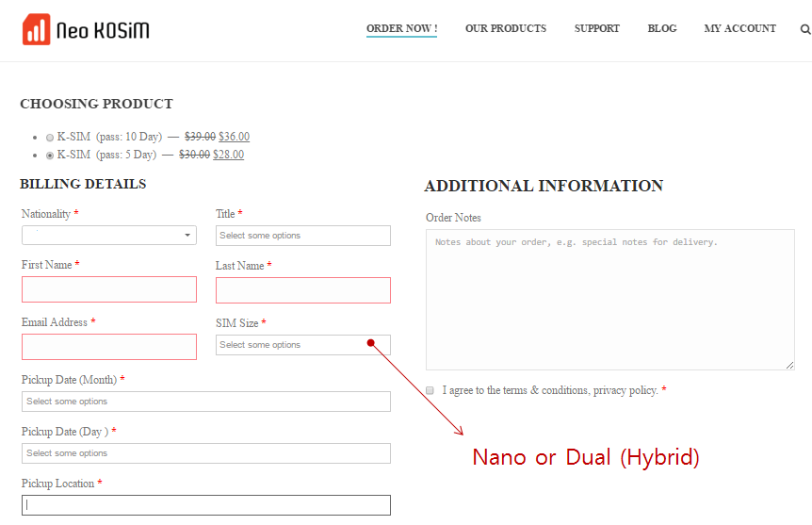Click the struck-through $39.00 price

pyautogui.click(x=200, y=137)
